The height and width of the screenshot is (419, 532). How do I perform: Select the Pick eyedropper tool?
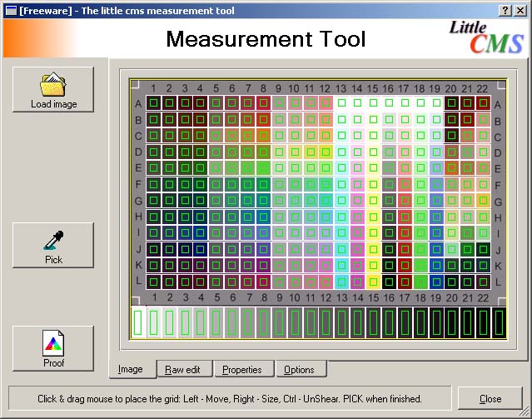tap(53, 242)
